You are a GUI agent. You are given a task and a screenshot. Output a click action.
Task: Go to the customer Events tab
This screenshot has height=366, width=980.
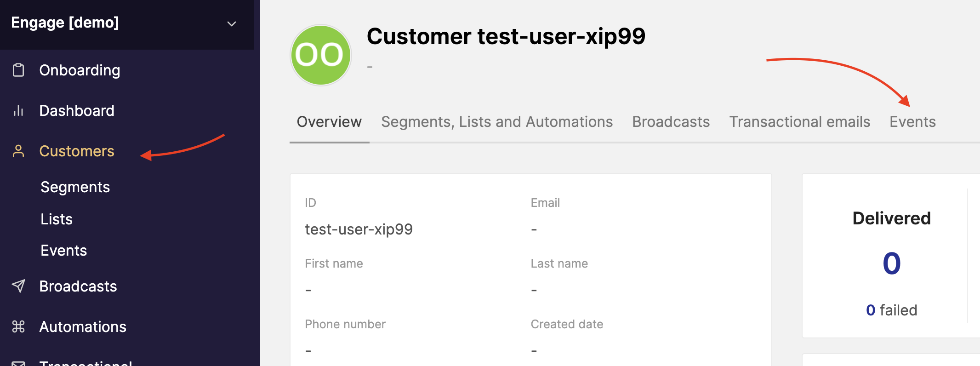pyautogui.click(x=913, y=122)
